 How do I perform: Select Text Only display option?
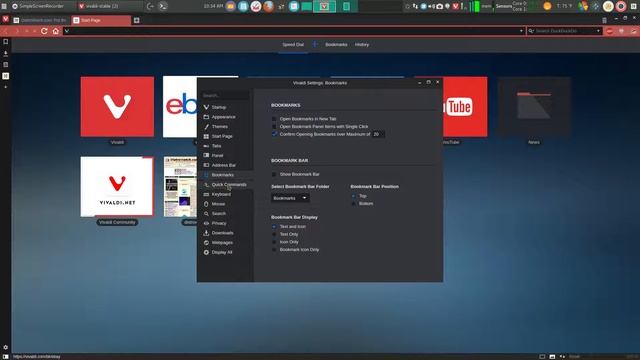coord(274,234)
